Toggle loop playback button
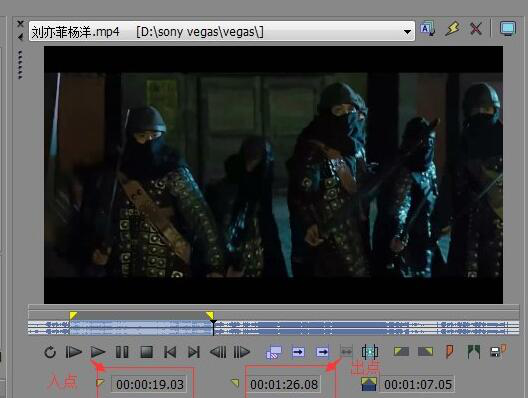The height and width of the screenshot is (398, 528). [x=50, y=352]
